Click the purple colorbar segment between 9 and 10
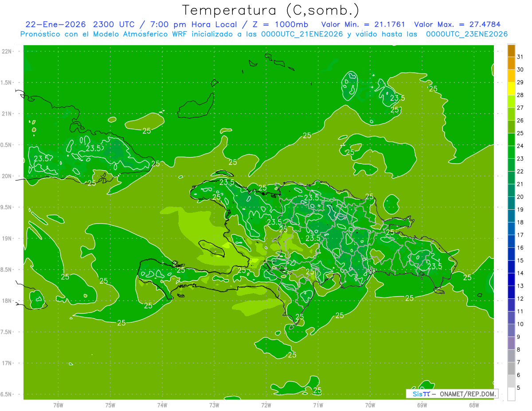This screenshot has width=532, height=411. 511,330
